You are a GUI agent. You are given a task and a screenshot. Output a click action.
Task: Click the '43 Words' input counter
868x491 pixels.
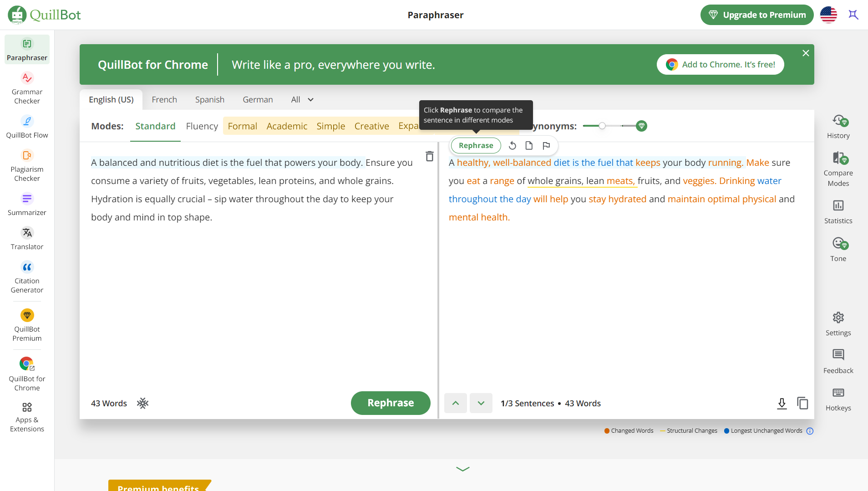(x=109, y=403)
